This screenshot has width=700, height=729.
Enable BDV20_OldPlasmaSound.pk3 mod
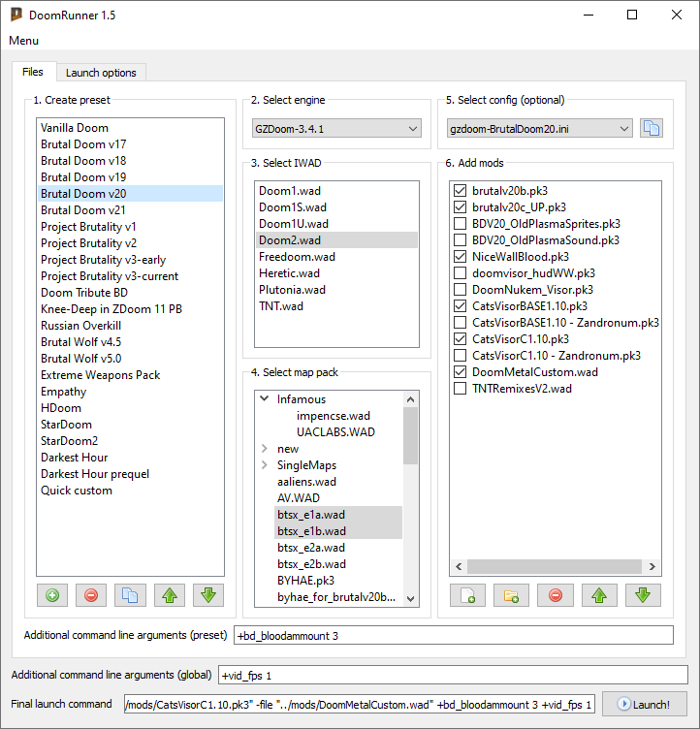pos(460,239)
